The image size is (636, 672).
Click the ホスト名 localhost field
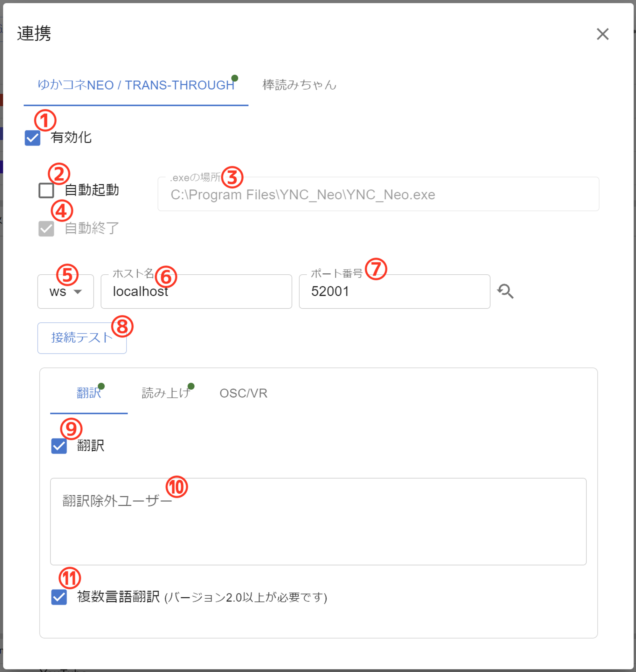pyautogui.click(x=196, y=291)
